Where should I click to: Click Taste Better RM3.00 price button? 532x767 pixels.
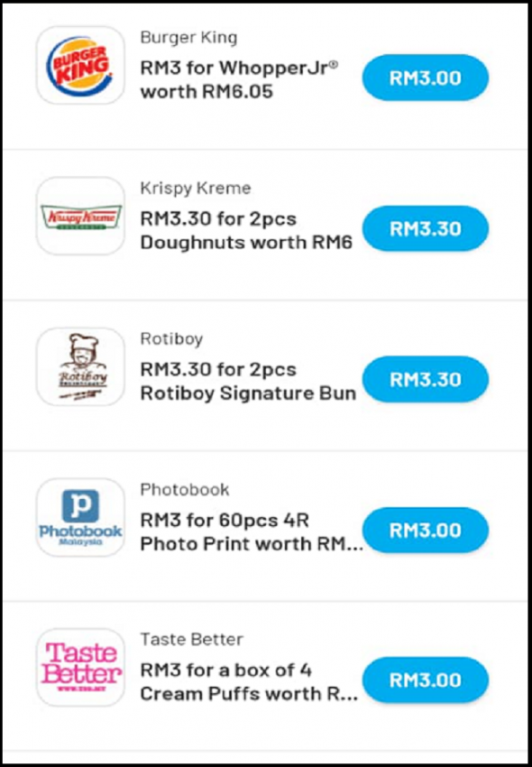pyautogui.click(x=426, y=680)
